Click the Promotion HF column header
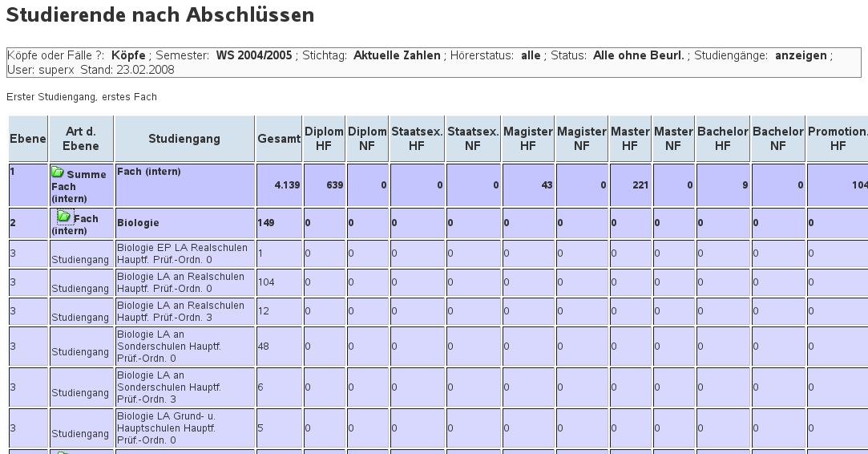This screenshot has width=868, height=454. [838, 139]
